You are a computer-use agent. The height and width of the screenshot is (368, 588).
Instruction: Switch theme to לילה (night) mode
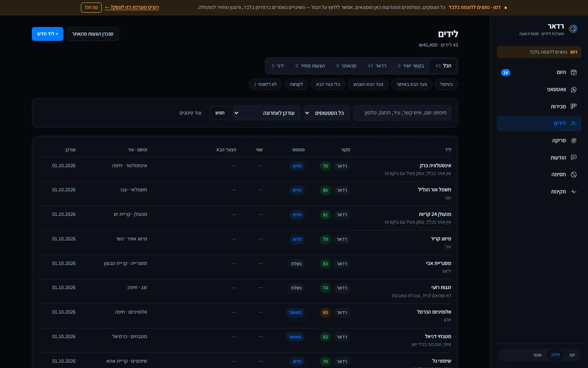555,355
